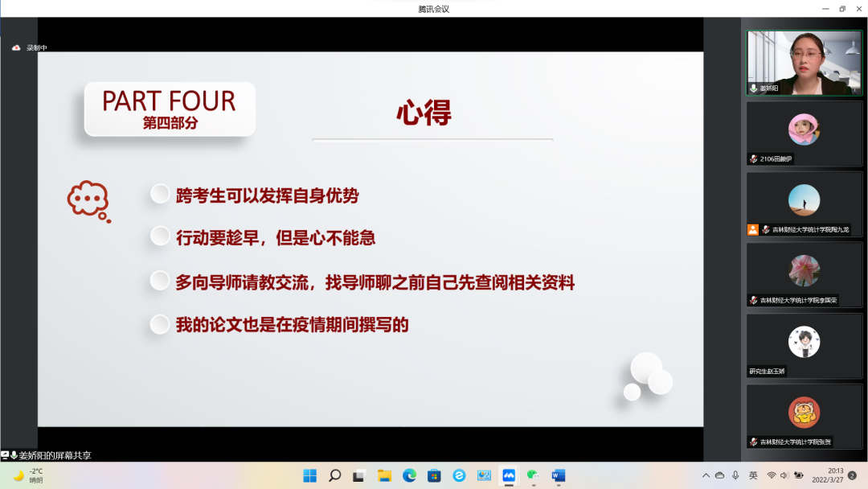Viewport: 868px width, 489px height.
Task: Click the cloud recording status indicator
Action: click(x=29, y=47)
